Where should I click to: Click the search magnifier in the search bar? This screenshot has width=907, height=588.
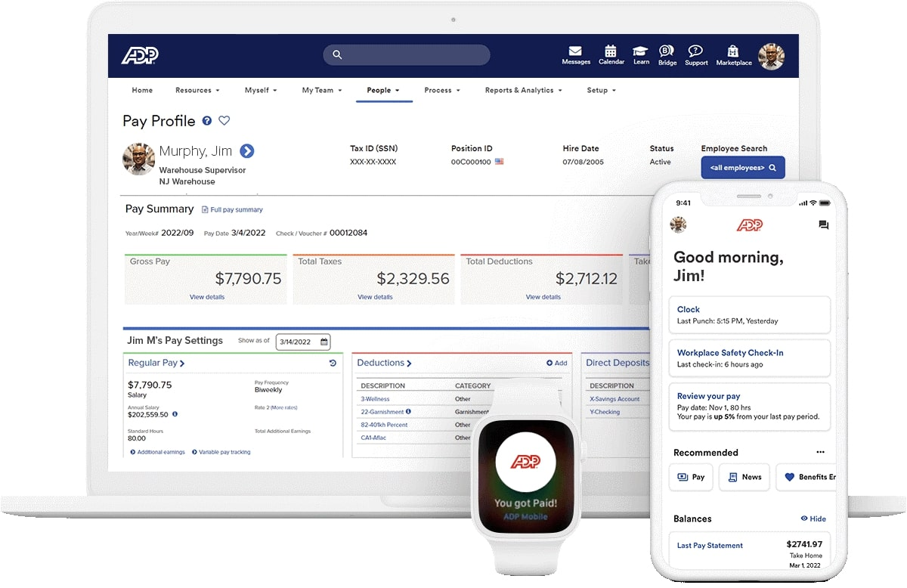coord(337,54)
